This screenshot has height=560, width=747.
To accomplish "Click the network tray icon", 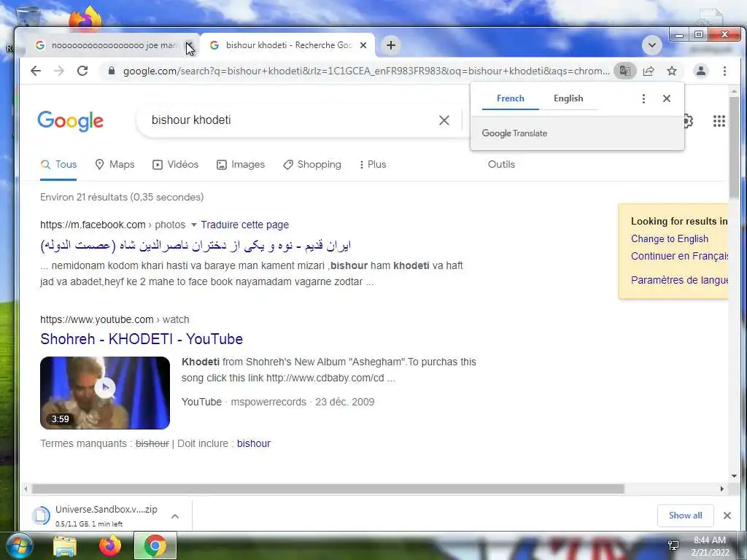I will 673,545.
